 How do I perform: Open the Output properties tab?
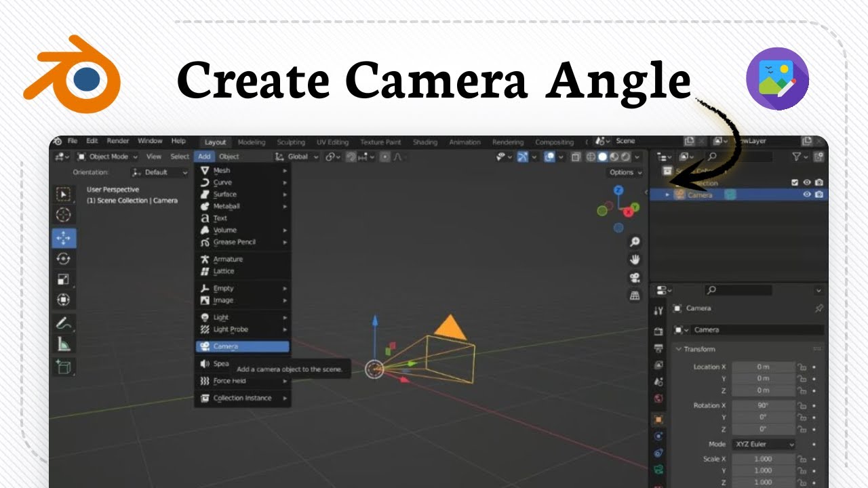click(x=658, y=348)
